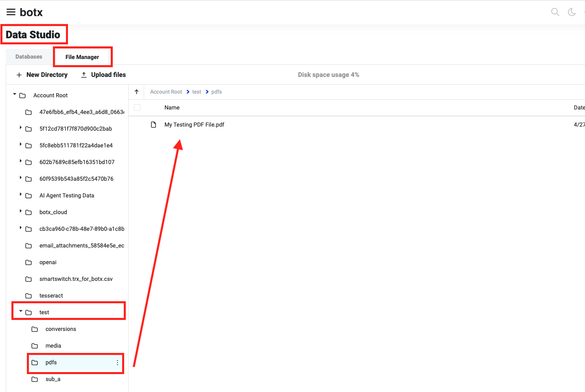
Task: Click the document icon beside My Testing PDF File.pdf
Action: (153, 125)
